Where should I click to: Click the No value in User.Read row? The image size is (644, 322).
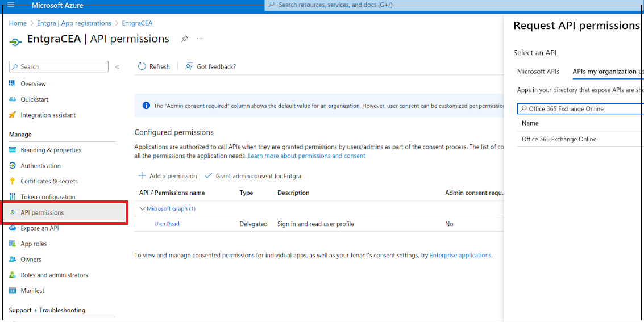(x=449, y=224)
